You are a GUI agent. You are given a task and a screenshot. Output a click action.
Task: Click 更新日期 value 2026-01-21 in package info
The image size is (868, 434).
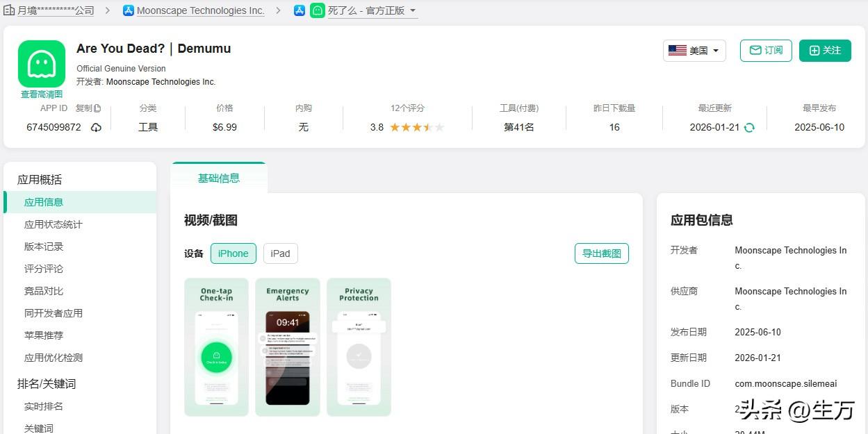(758, 358)
